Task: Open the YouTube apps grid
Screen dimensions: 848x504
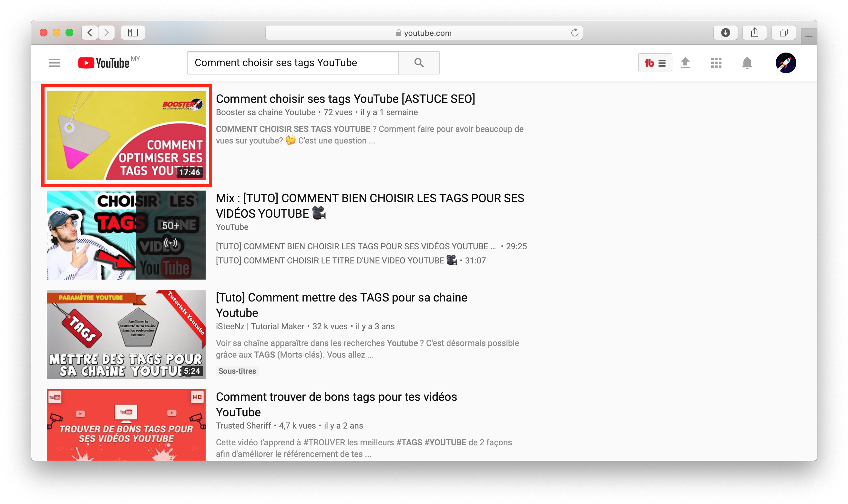Action: [716, 63]
